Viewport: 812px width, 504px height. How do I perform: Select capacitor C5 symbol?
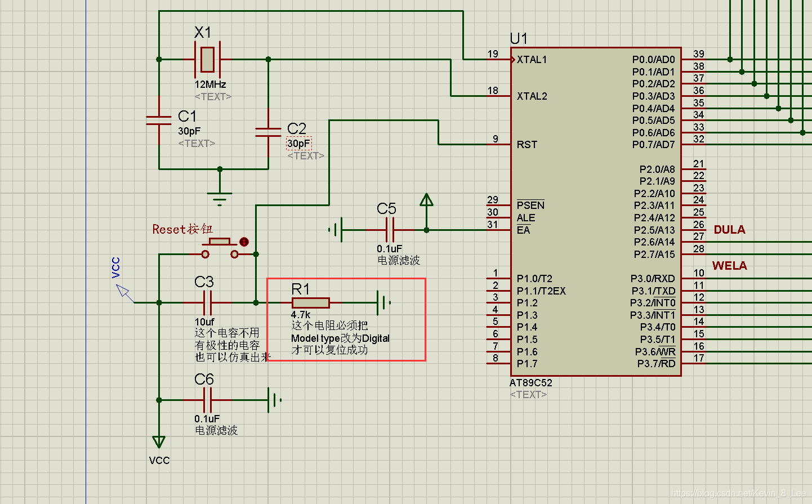390,230
